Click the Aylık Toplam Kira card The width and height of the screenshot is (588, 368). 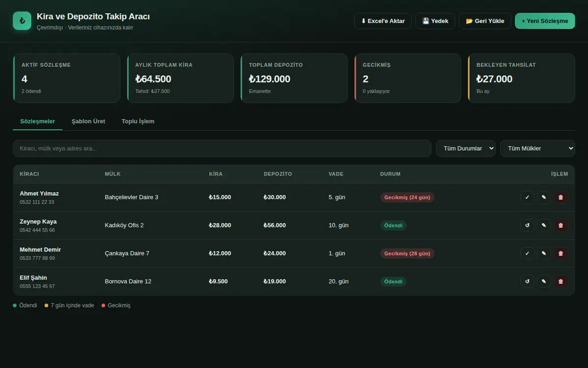[x=180, y=78]
